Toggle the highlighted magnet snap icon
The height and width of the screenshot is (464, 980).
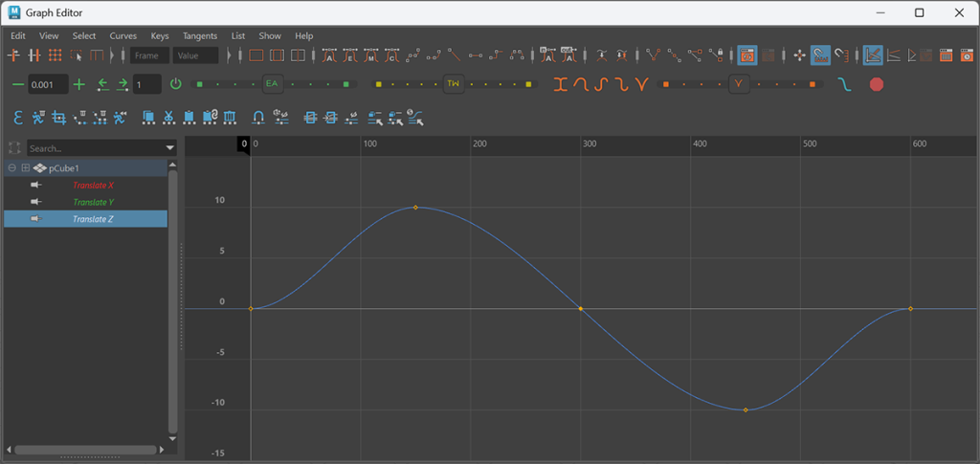pyautogui.click(x=820, y=55)
